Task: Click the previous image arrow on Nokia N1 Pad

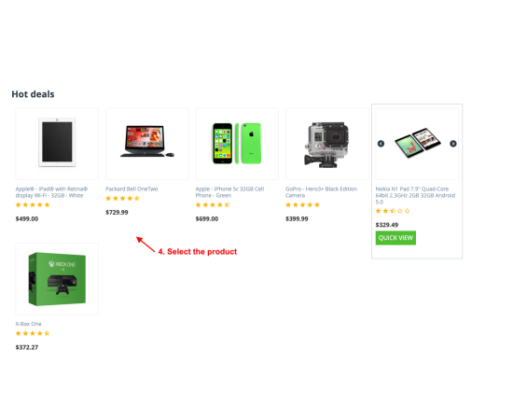Action: [381, 144]
